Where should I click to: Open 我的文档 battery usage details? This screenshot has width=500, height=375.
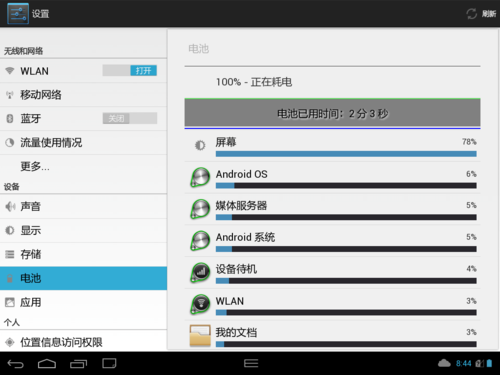[x=332, y=336]
